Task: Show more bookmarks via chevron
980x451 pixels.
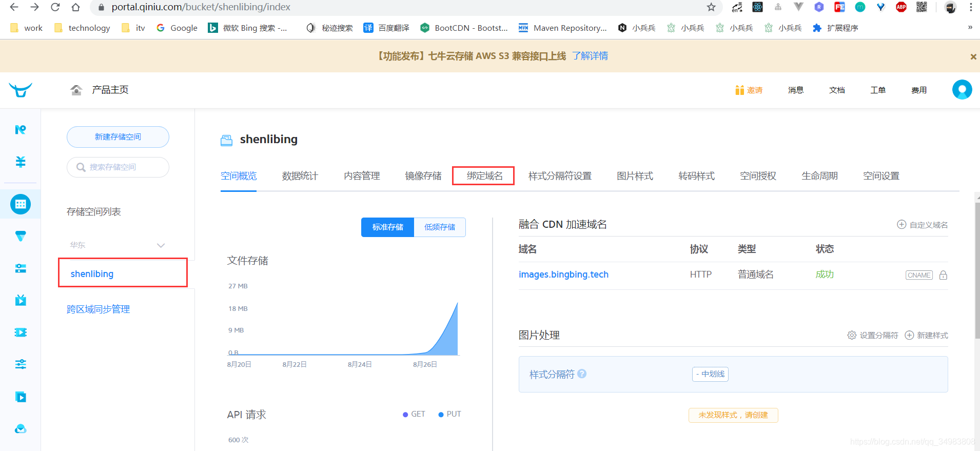Action: click(x=970, y=28)
